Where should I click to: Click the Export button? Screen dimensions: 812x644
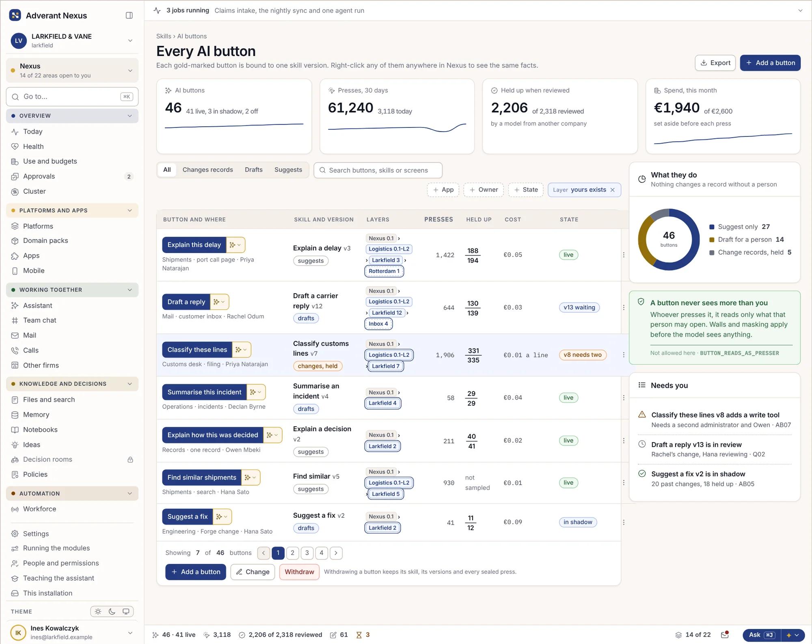[x=715, y=63]
